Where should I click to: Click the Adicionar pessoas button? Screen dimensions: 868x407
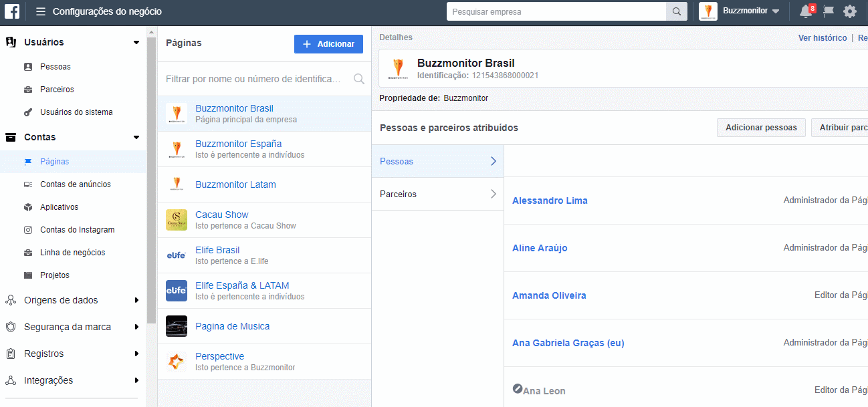tap(761, 128)
